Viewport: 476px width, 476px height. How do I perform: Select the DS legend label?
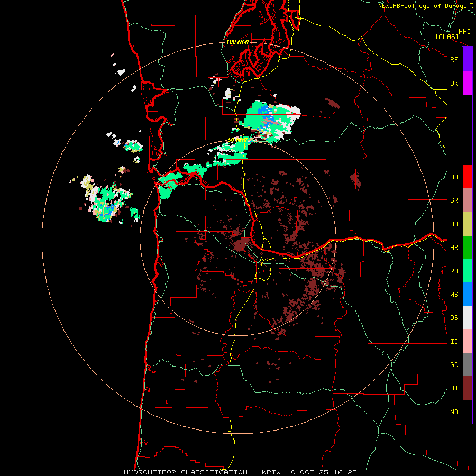(x=454, y=318)
